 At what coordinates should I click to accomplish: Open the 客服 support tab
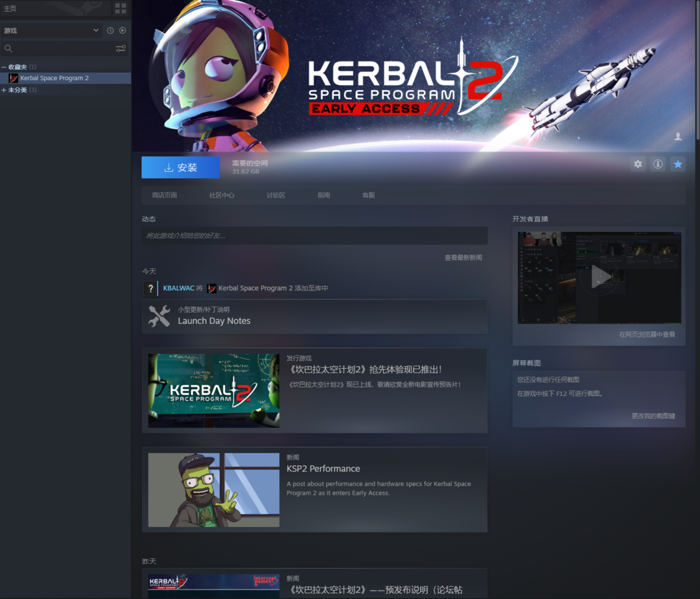tap(368, 195)
